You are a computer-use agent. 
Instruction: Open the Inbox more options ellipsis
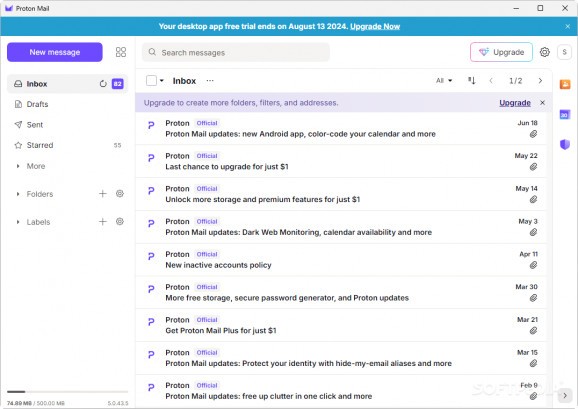click(210, 81)
